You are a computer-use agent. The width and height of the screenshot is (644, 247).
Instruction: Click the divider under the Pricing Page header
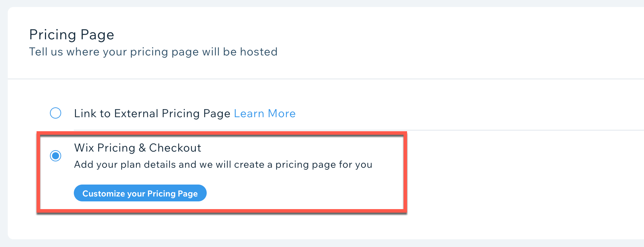(326, 79)
